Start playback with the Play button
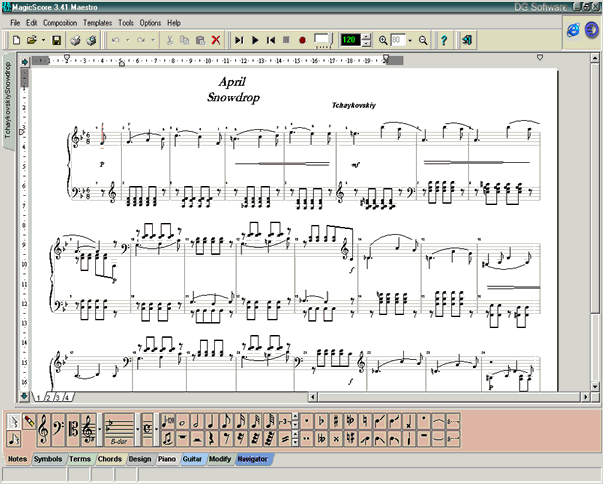The image size is (603, 484). (255, 40)
